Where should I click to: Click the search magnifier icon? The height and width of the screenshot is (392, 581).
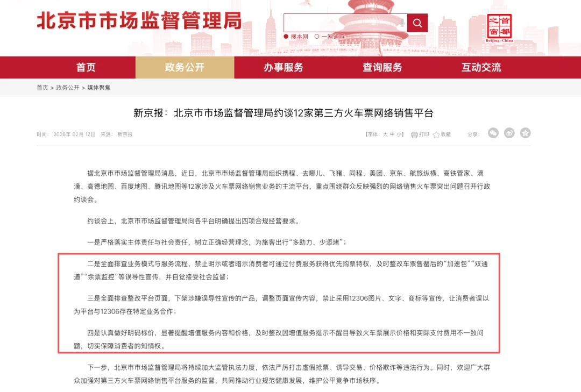tap(417, 23)
